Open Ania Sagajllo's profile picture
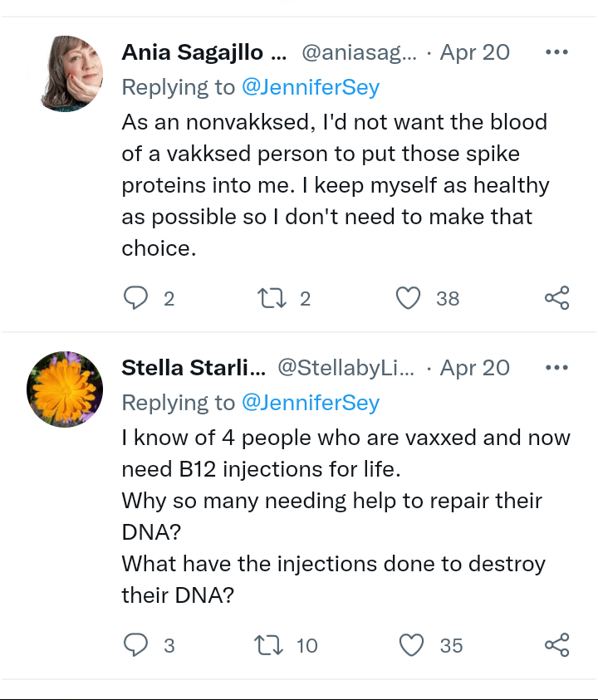The image size is (598, 700). 71,74
